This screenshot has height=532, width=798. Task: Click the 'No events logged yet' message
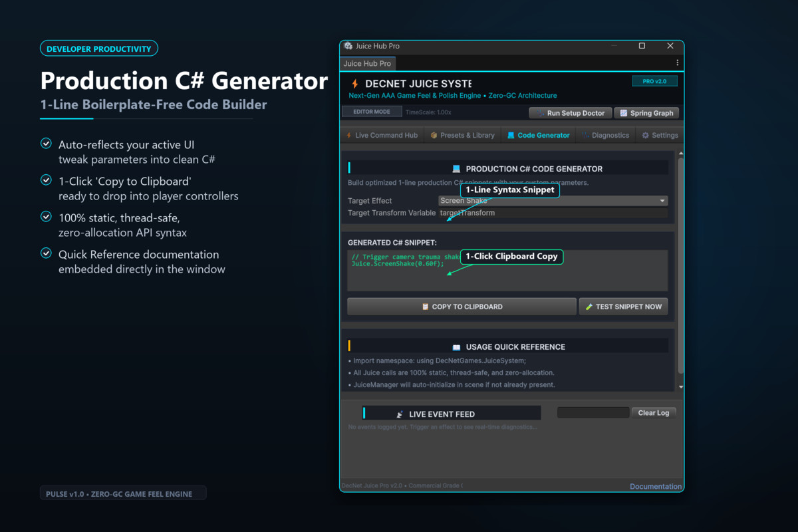(443, 427)
